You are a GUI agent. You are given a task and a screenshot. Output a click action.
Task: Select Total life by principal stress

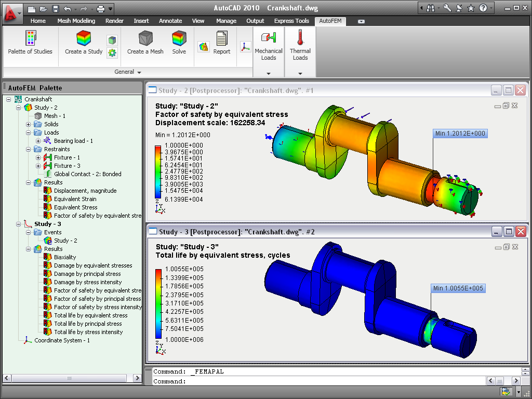[x=88, y=324]
